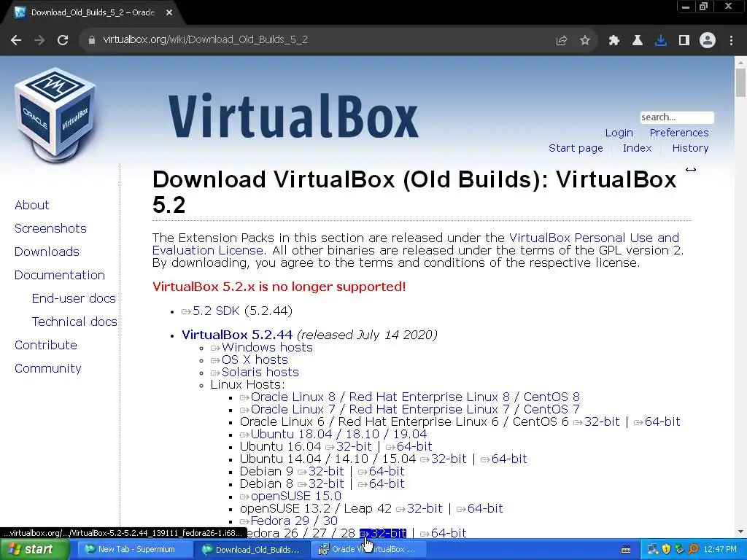
Task: Open Technical docs sidebar link
Action: tap(74, 322)
